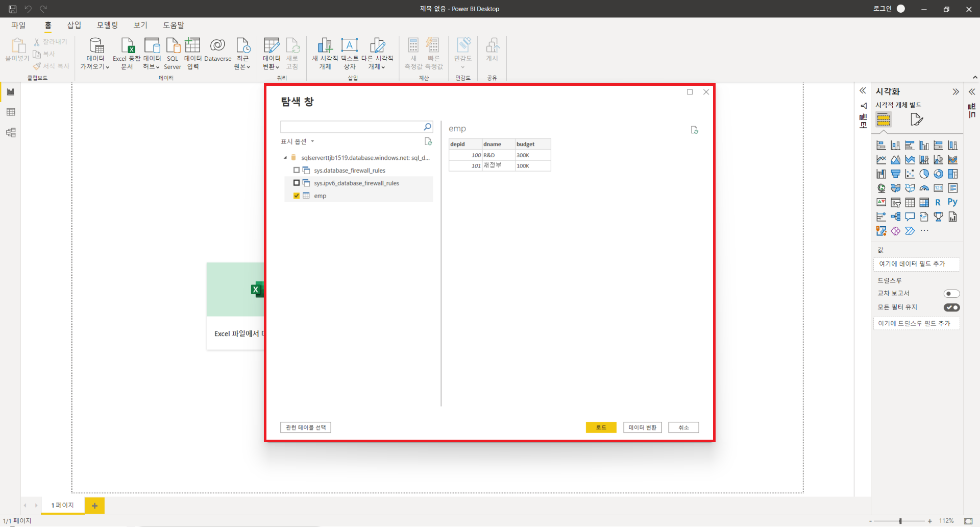
Task: Select the pie chart visual icon
Action: pos(924,174)
